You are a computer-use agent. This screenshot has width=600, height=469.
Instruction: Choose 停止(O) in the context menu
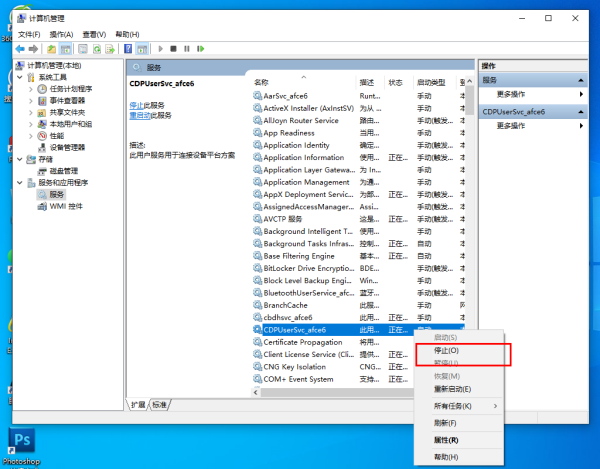tap(446, 350)
